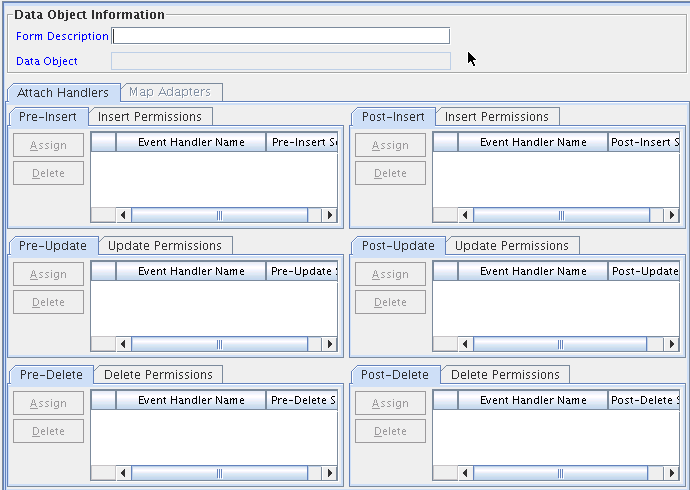
Task: Open Delete Permissions tab beside Post-Delete
Action: coord(505,374)
